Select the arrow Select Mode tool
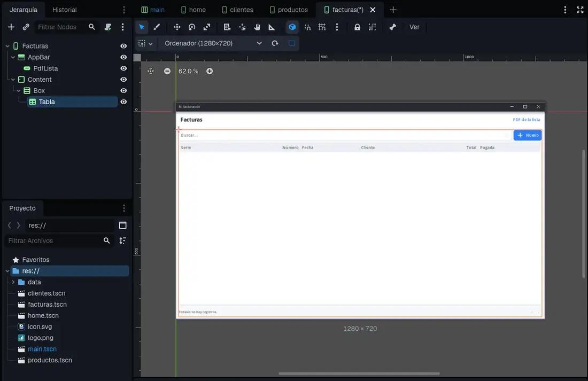Viewport: 588px width, 381px height. pos(141,27)
